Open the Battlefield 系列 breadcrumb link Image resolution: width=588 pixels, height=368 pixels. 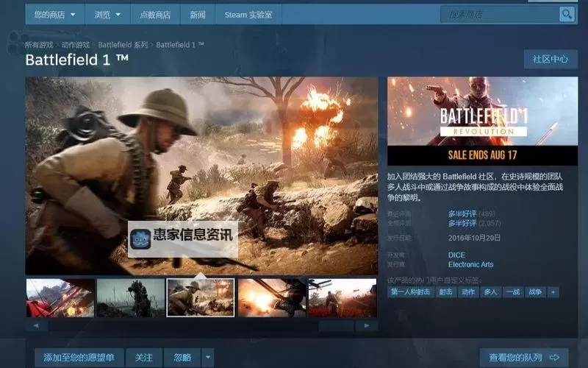[x=123, y=45]
